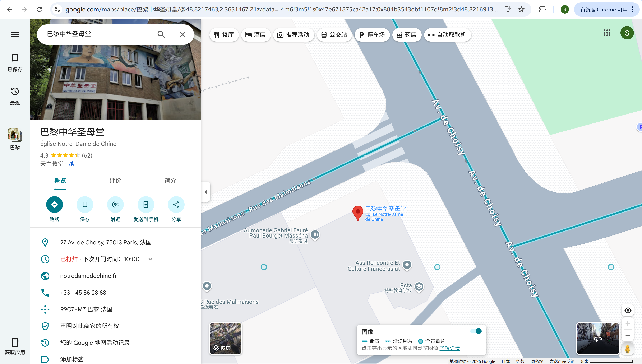
Task: Click the wheelchair accessibility icon
Action: (72, 164)
